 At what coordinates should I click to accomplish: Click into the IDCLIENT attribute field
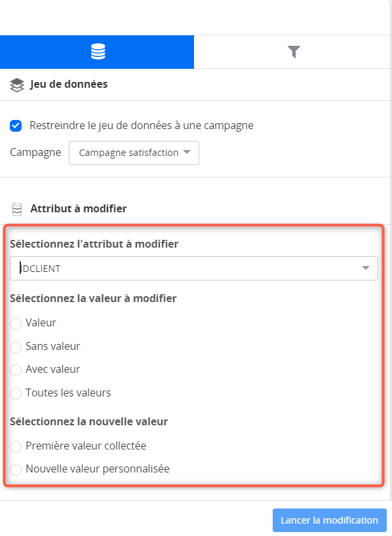point(194,269)
